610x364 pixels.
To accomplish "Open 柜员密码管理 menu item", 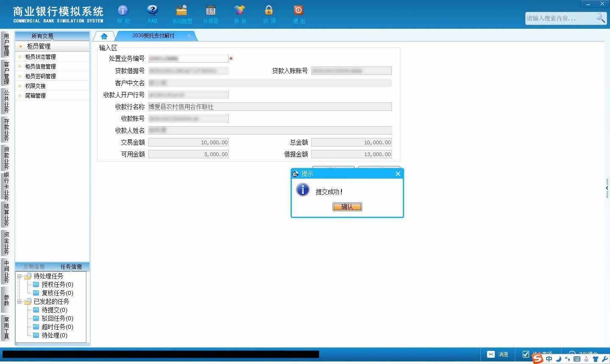I will coord(40,76).
